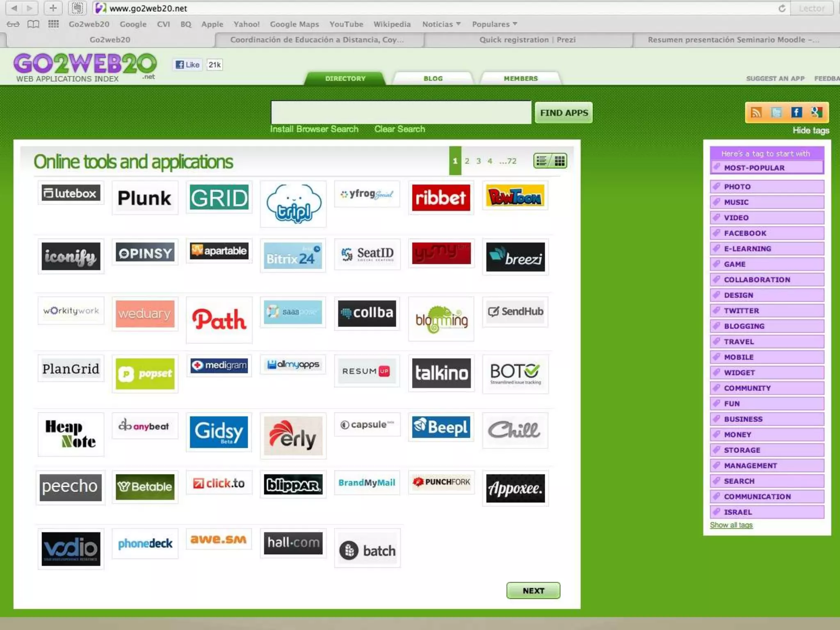
Task: Click the app search input field
Action: (401, 112)
